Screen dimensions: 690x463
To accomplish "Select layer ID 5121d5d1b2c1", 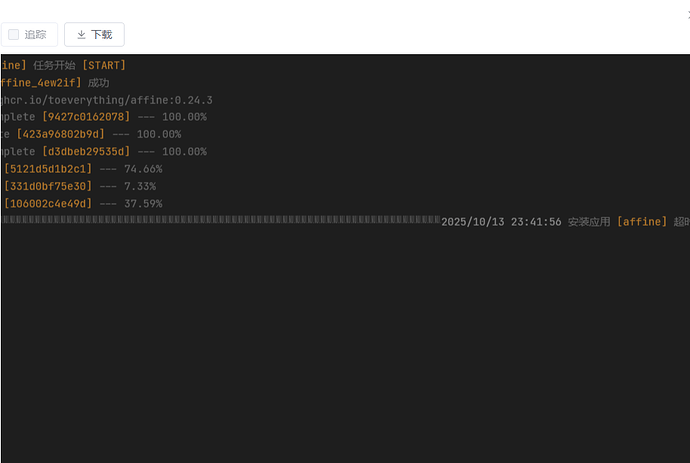I will coord(48,169).
